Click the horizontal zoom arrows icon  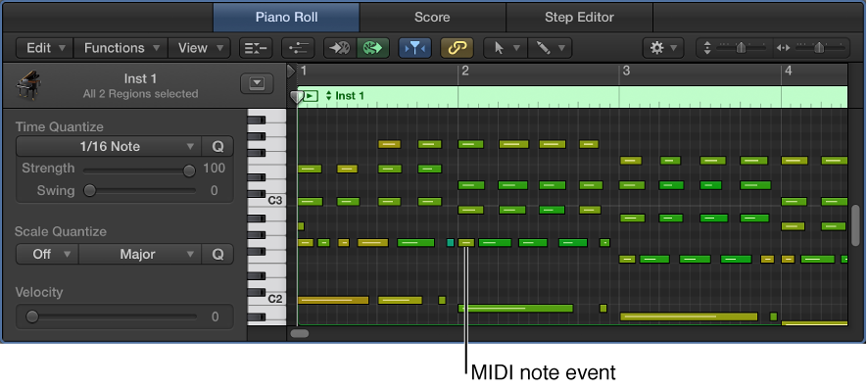tap(783, 48)
